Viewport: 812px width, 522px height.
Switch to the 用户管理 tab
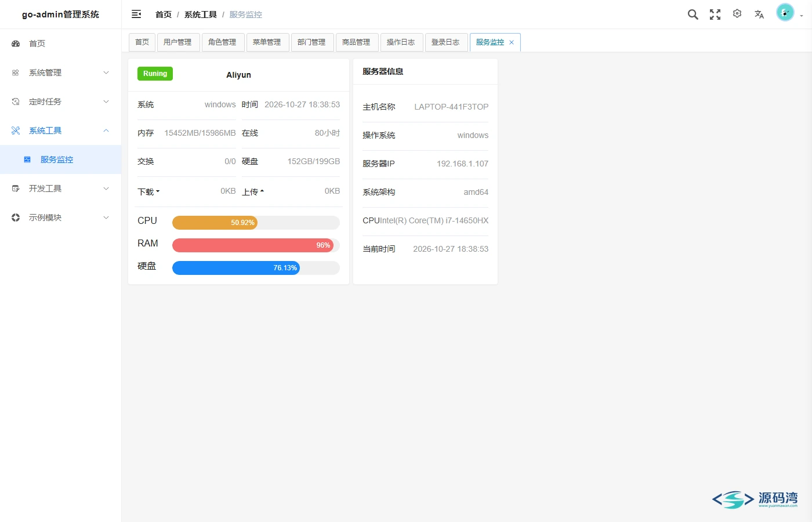point(177,42)
